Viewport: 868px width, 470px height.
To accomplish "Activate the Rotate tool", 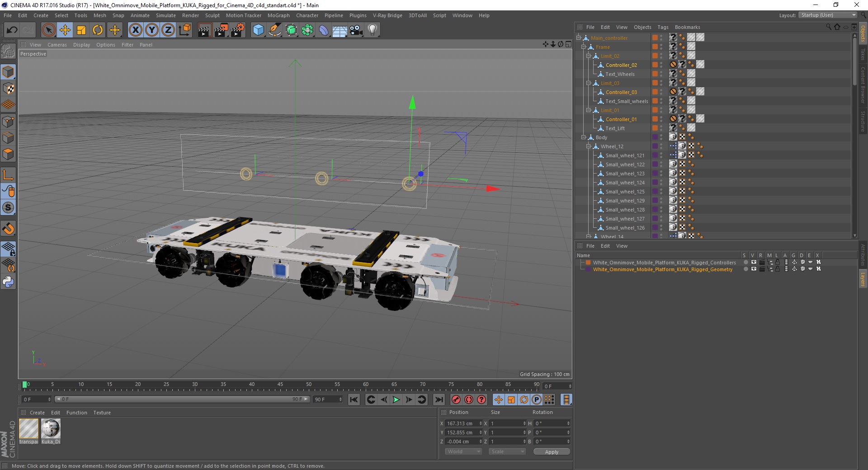I will (x=98, y=30).
